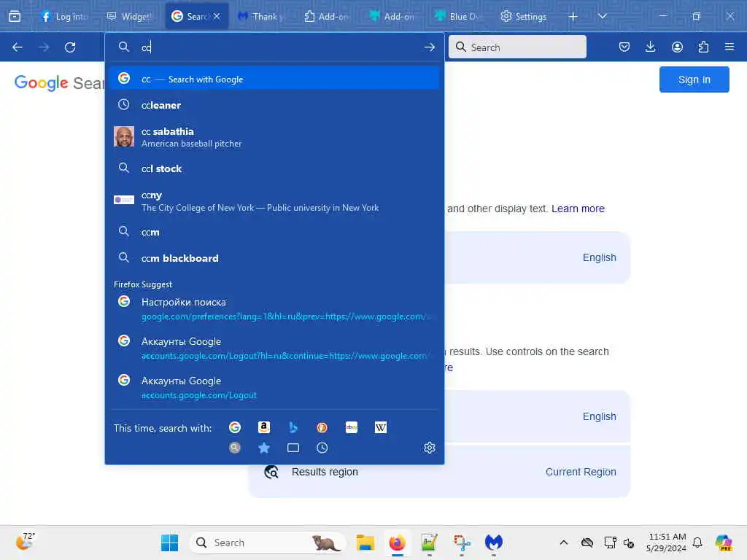
Task: Open second English language setting
Action: pyautogui.click(x=600, y=416)
